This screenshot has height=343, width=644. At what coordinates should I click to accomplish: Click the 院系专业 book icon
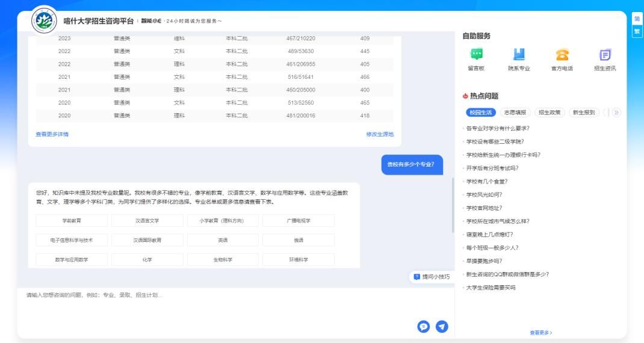[x=519, y=55]
